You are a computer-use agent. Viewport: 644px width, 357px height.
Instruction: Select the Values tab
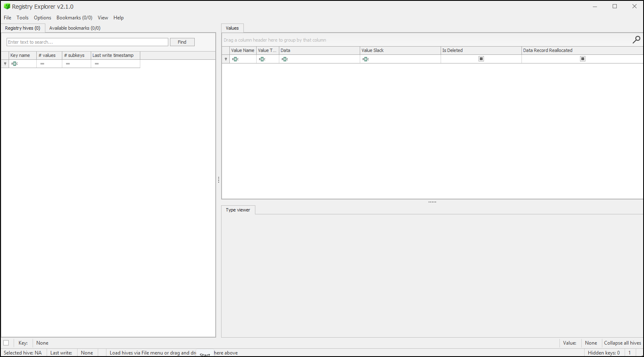[232, 28]
